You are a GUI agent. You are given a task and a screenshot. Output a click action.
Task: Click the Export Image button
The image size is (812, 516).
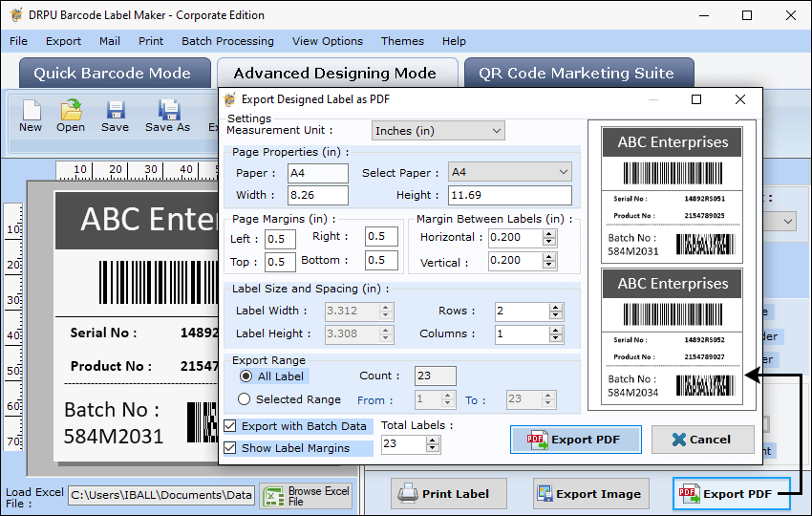591,494
